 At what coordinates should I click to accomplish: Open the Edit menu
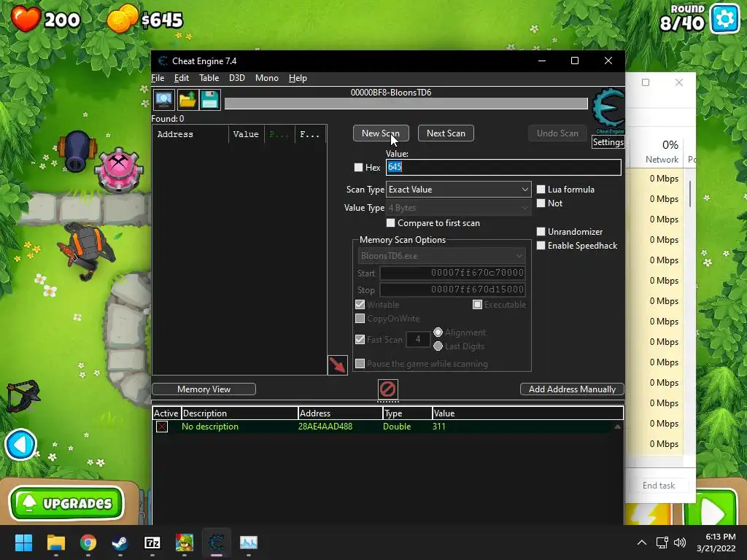point(182,77)
